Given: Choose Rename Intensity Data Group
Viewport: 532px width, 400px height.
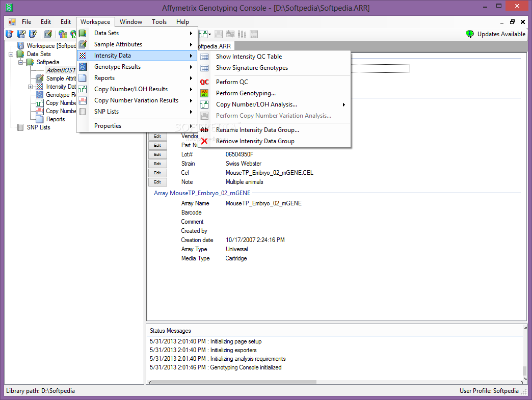Looking at the screenshot, I should coord(275,130).
